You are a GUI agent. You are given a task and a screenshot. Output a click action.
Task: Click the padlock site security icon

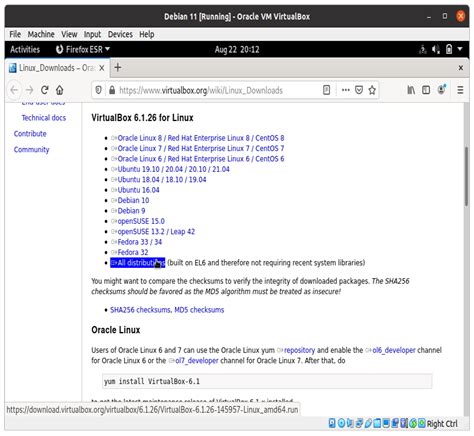click(x=112, y=90)
